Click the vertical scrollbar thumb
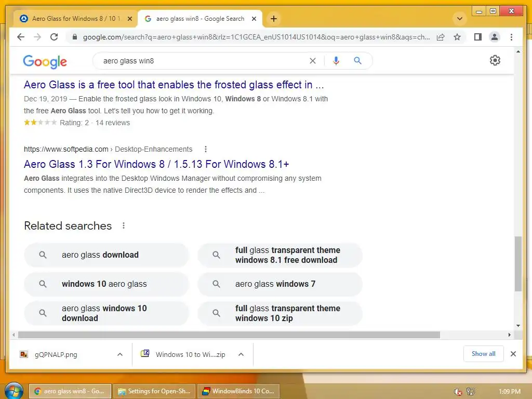Screen dimensions: 532x399 point(518,263)
